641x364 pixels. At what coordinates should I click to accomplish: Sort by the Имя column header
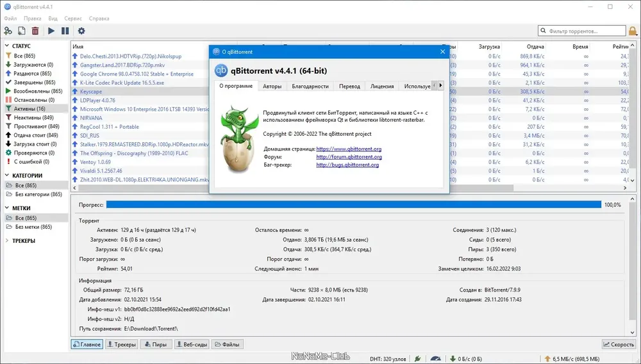coord(78,47)
